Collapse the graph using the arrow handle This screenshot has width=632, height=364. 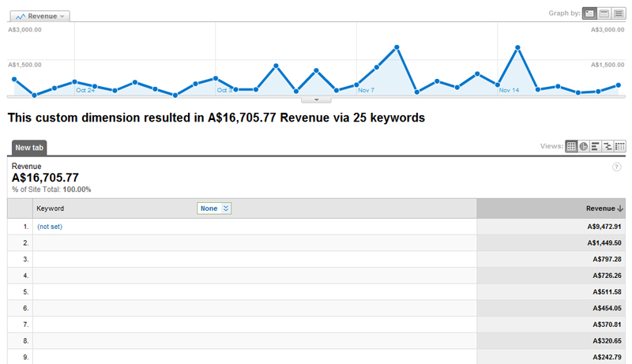[316, 99]
